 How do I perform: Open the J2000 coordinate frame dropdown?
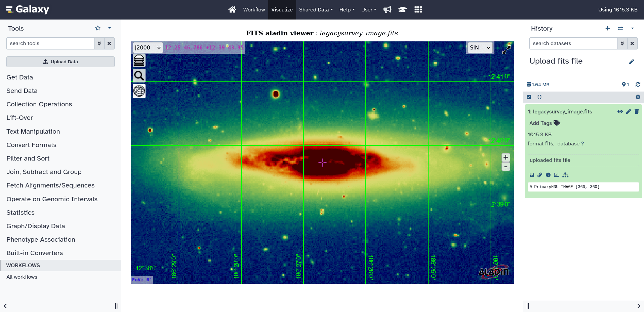tap(147, 47)
